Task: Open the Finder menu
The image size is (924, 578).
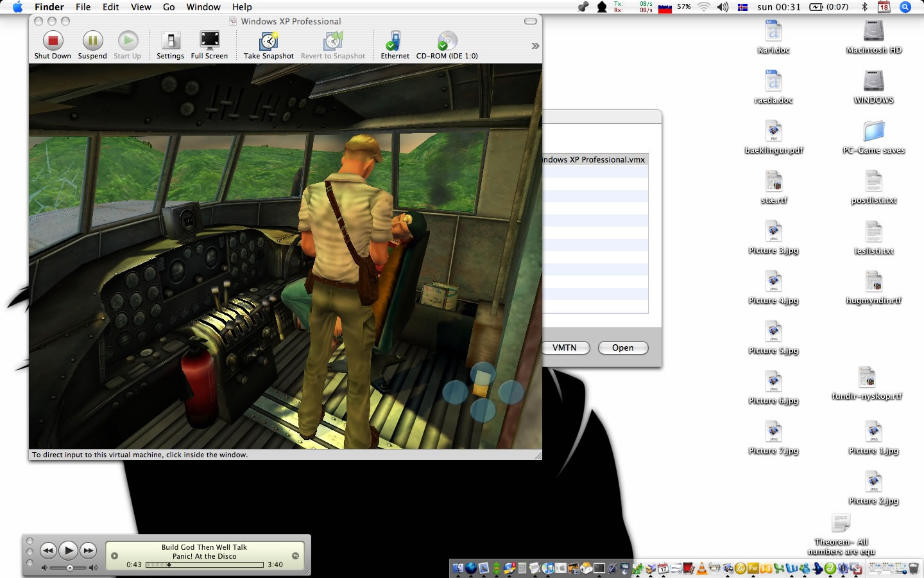Action: tap(49, 7)
